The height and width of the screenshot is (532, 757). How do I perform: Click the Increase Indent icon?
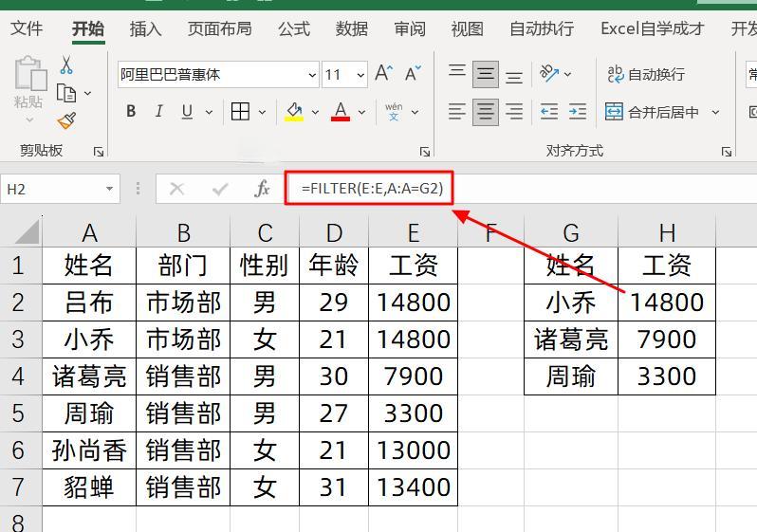point(577,112)
